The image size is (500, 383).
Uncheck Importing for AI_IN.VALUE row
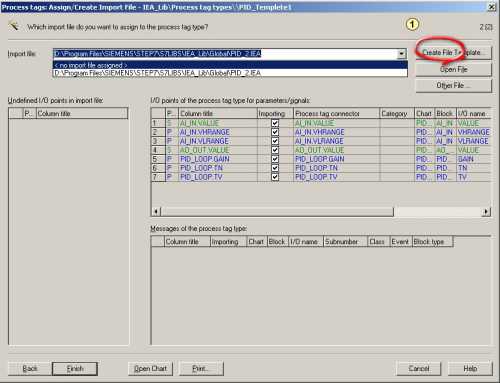click(x=275, y=123)
